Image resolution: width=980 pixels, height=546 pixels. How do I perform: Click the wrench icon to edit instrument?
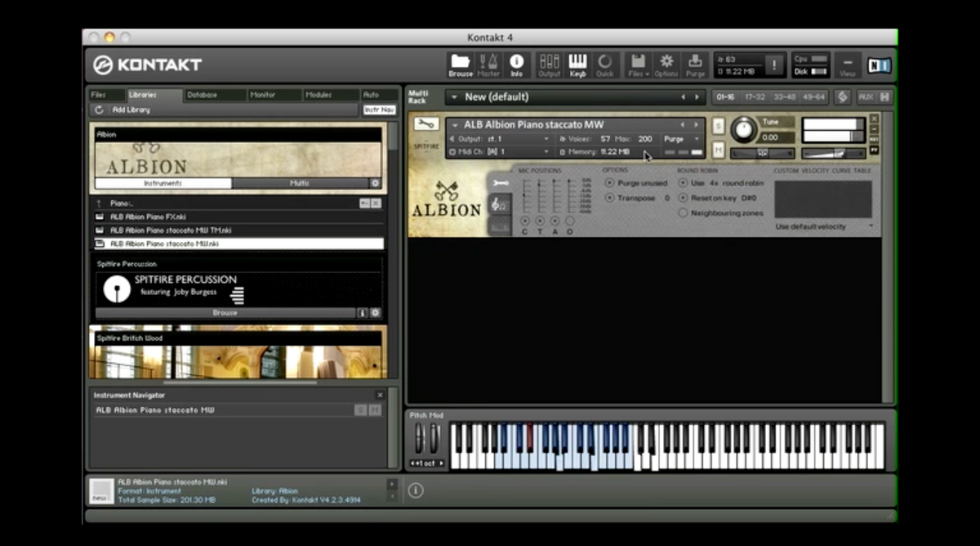pyautogui.click(x=425, y=124)
